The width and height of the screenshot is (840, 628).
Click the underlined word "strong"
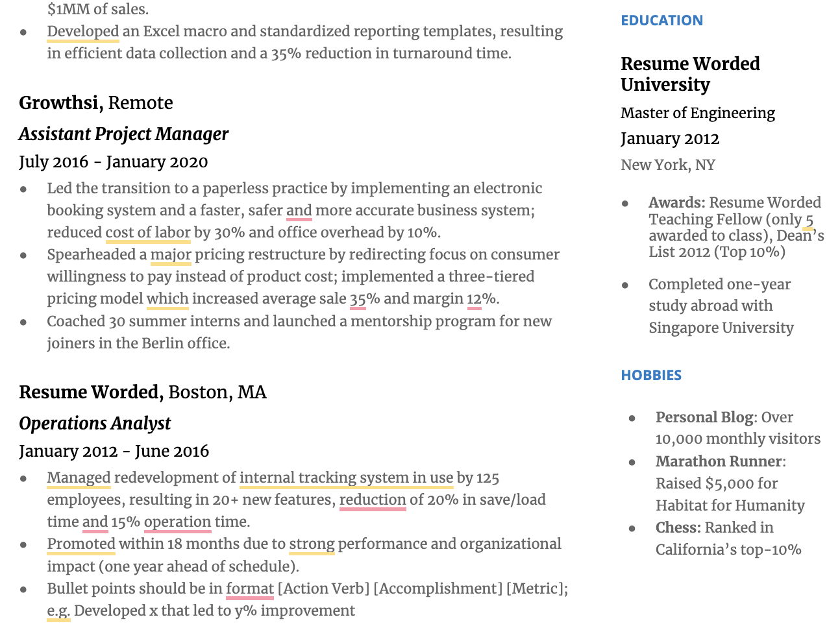click(x=312, y=544)
